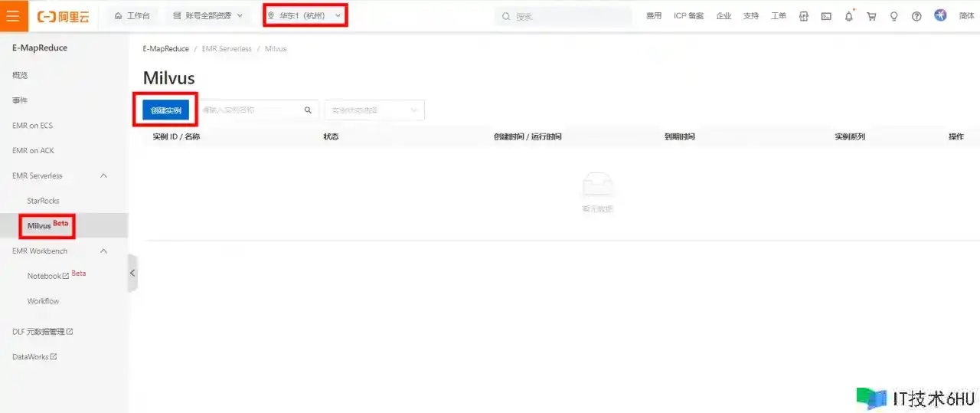Open the 实例状态选择 status dropdown

click(x=374, y=110)
